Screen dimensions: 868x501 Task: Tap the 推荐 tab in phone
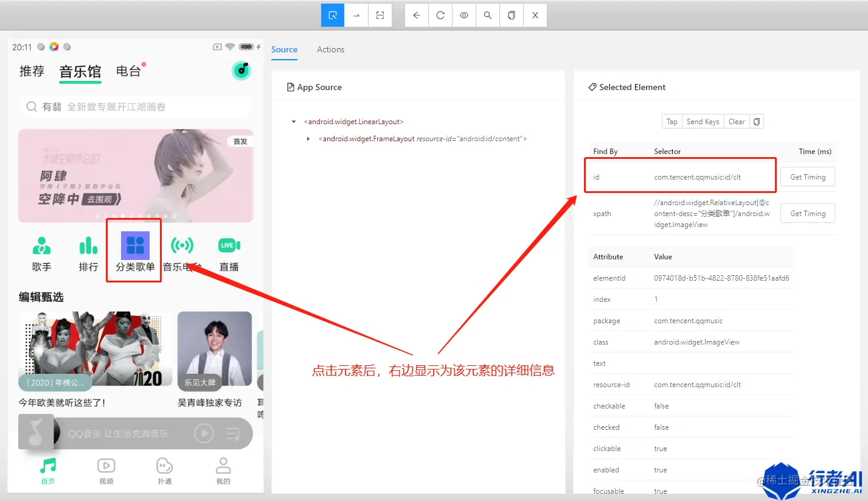pos(32,71)
